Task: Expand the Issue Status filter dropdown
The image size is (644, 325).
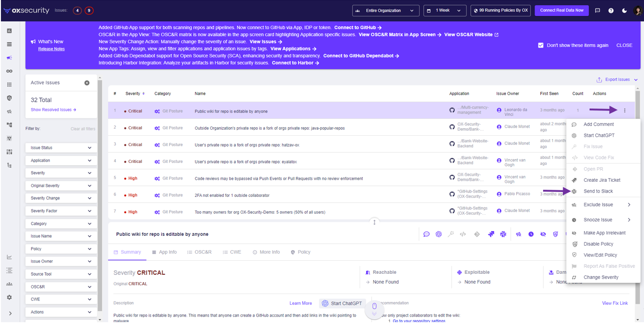Action: point(61,148)
